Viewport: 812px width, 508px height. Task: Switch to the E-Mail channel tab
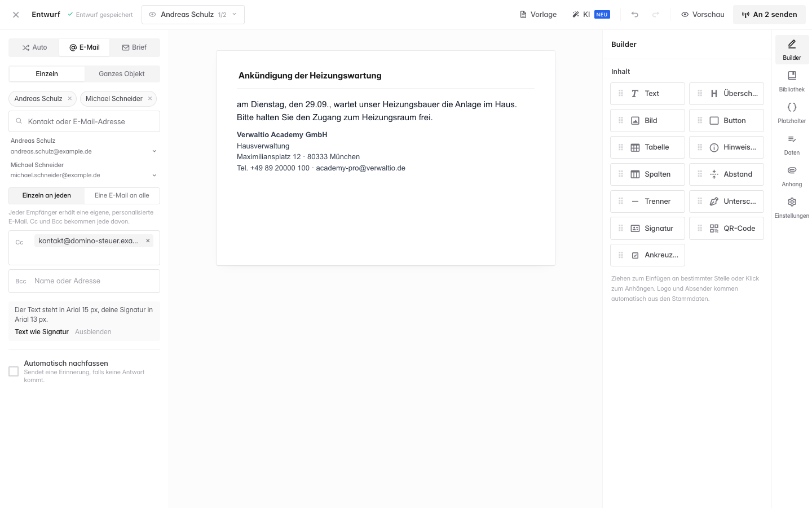(84, 47)
